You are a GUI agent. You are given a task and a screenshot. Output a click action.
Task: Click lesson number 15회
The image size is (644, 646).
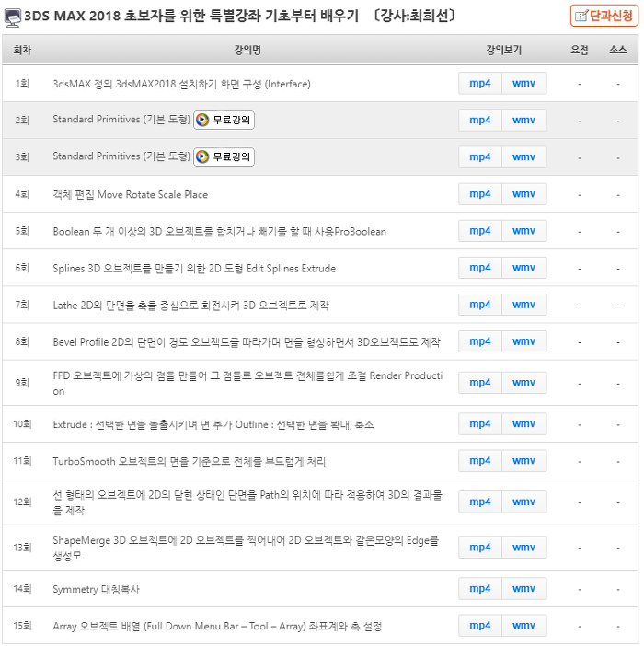(x=22, y=626)
